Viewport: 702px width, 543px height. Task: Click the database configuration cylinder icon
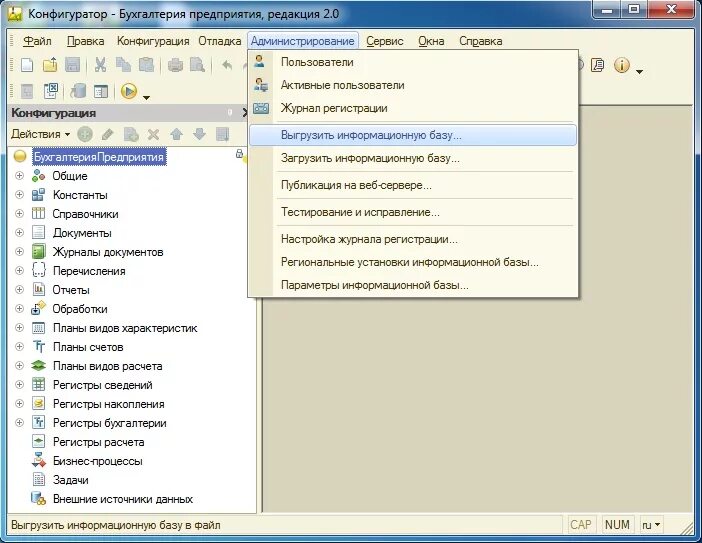pyautogui.click(x=78, y=91)
